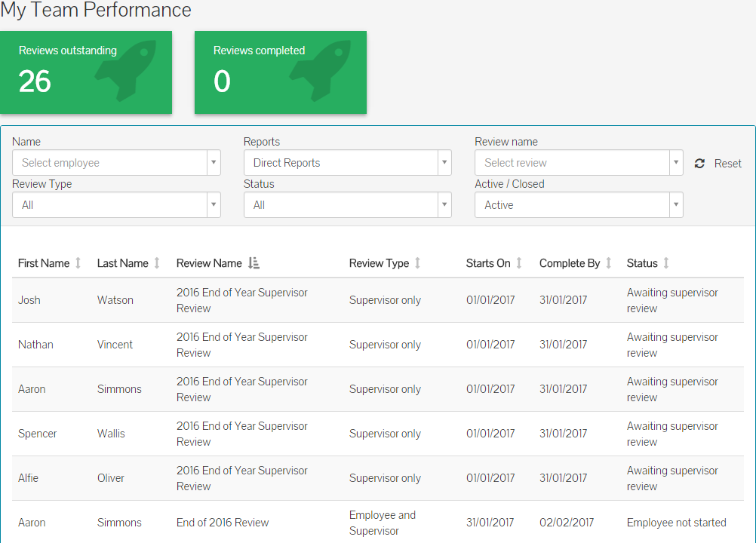
Task: Open the Reports Direct Reports dropdown
Action: point(348,163)
